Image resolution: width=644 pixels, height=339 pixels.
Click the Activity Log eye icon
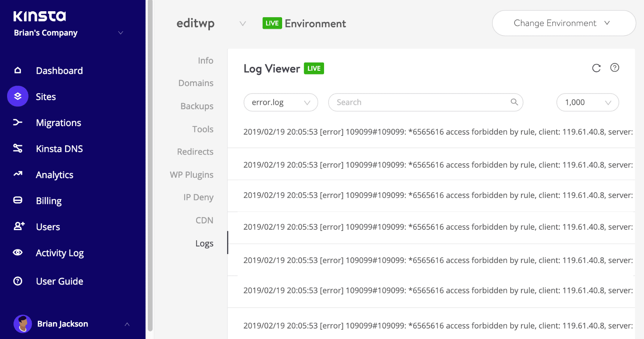(x=18, y=253)
